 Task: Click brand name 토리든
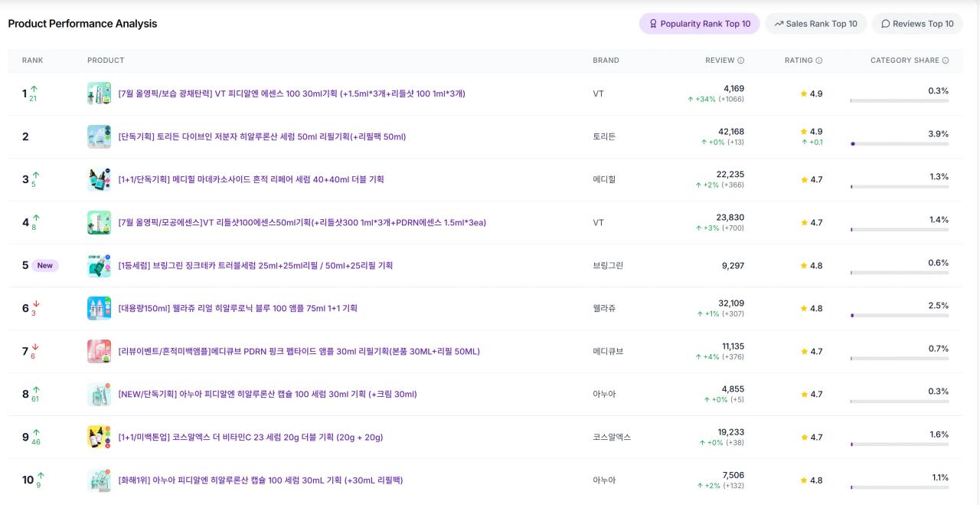(604, 136)
